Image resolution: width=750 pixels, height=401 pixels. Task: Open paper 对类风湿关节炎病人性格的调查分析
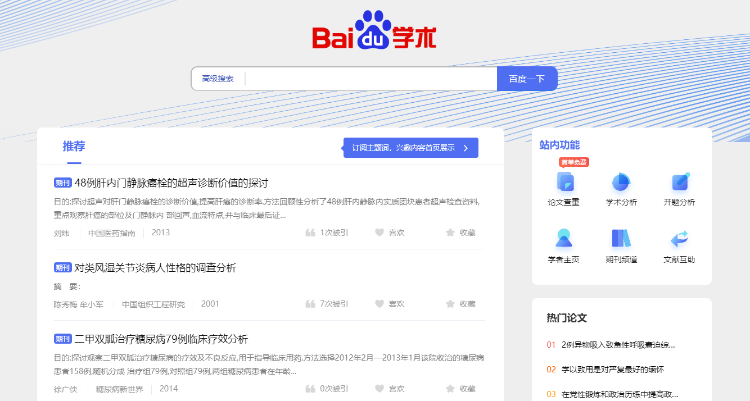(x=155, y=267)
